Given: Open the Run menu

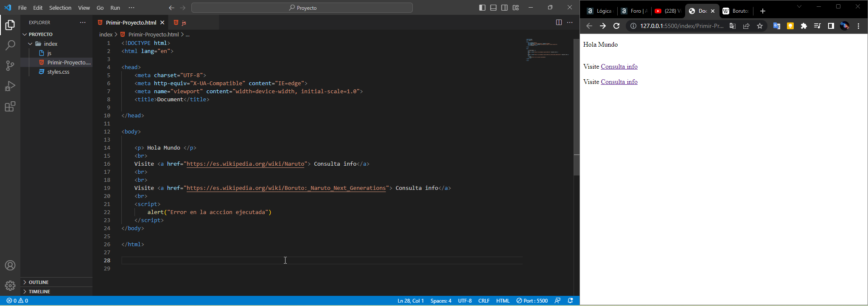Looking at the screenshot, I should tap(115, 8).
